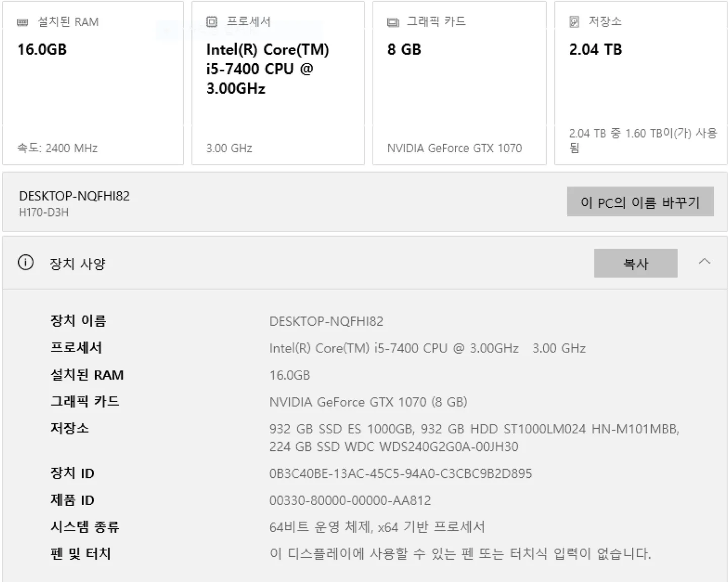
Task: Click the 장치 사양 section title
Action: [77, 263]
